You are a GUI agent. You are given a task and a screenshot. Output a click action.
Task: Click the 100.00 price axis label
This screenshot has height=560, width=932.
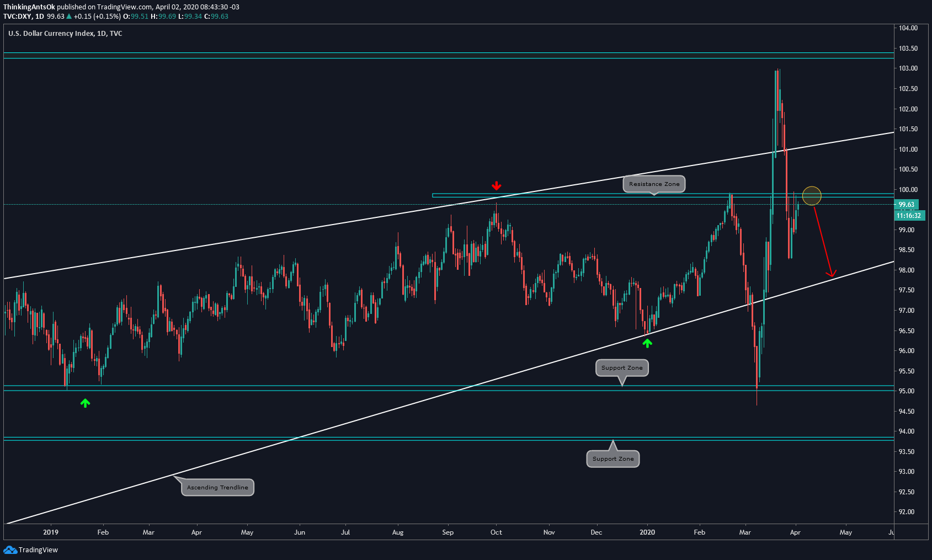[x=908, y=190]
